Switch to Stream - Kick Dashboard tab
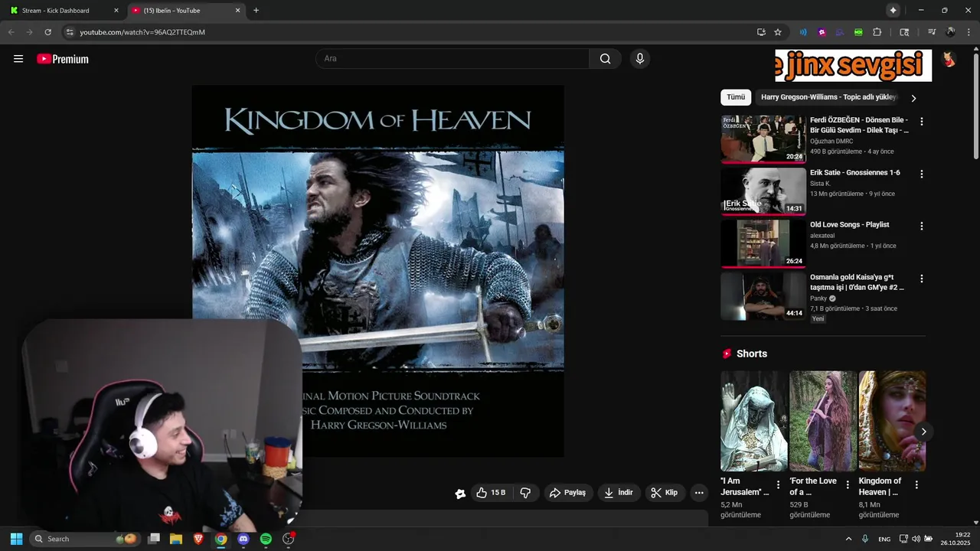This screenshot has height=551, width=980. pos(63,11)
